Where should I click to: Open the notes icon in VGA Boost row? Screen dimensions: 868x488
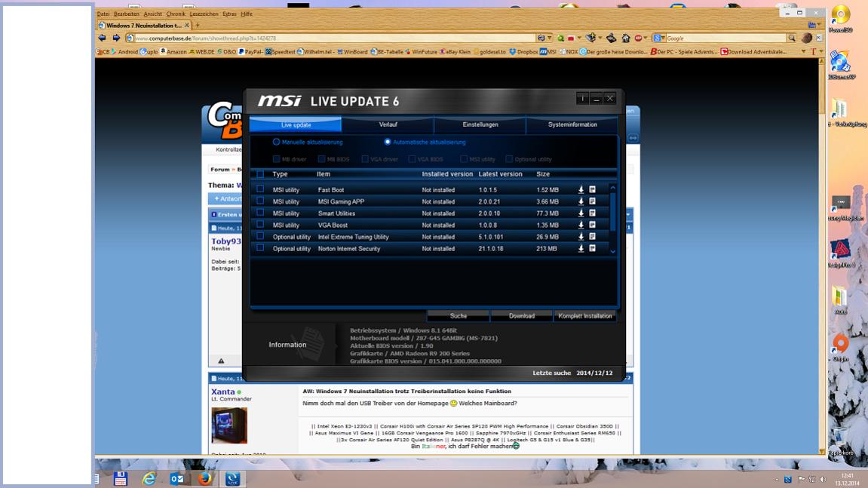[x=592, y=224]
